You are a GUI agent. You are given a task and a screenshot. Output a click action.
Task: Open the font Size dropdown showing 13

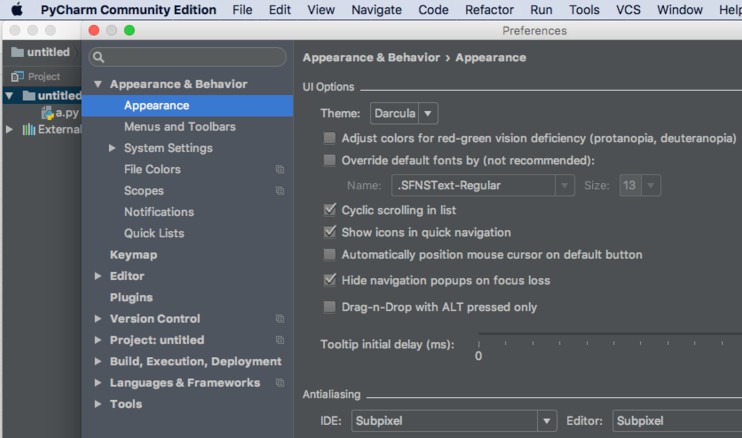point(640,185)
